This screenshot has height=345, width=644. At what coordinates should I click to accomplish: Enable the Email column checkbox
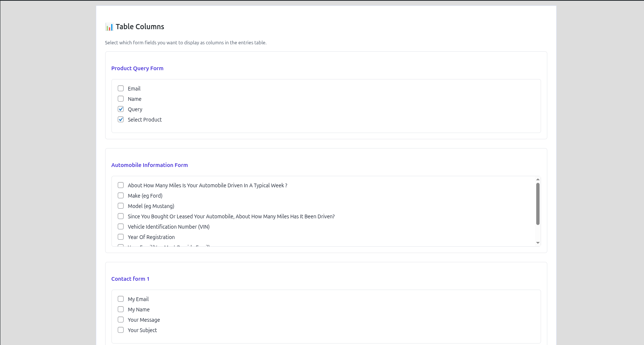121,88
